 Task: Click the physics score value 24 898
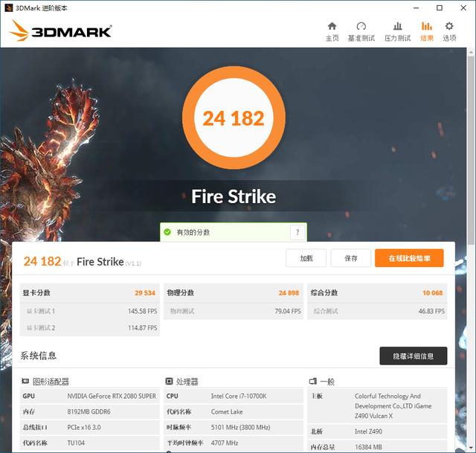click(x=289, y=292)
